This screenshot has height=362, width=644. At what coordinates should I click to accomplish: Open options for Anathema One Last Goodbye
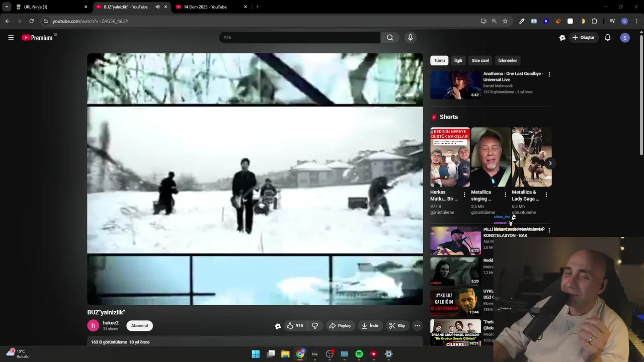coord(549,74)
